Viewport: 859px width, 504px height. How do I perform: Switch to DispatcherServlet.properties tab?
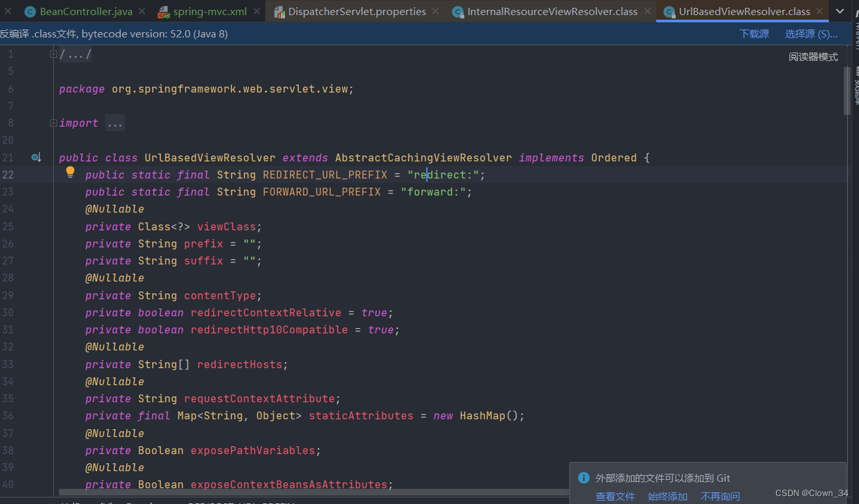tap(357, 12)
